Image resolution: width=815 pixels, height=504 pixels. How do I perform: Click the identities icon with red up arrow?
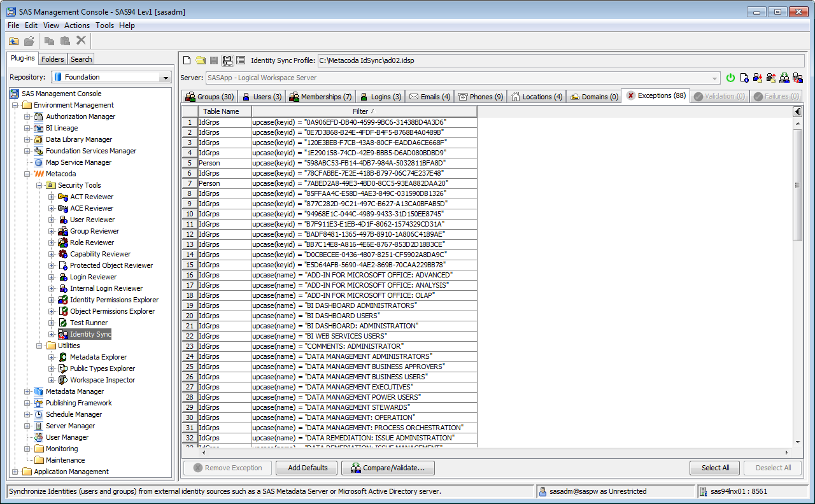770,78
